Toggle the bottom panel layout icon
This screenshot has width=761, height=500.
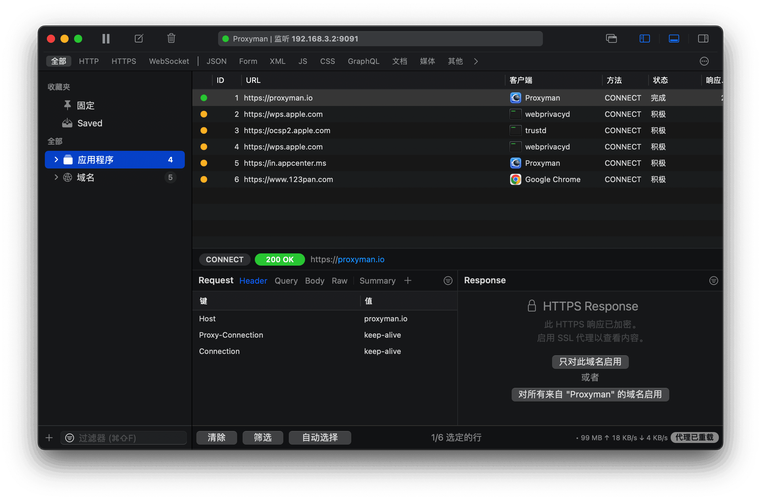point(674,38)
